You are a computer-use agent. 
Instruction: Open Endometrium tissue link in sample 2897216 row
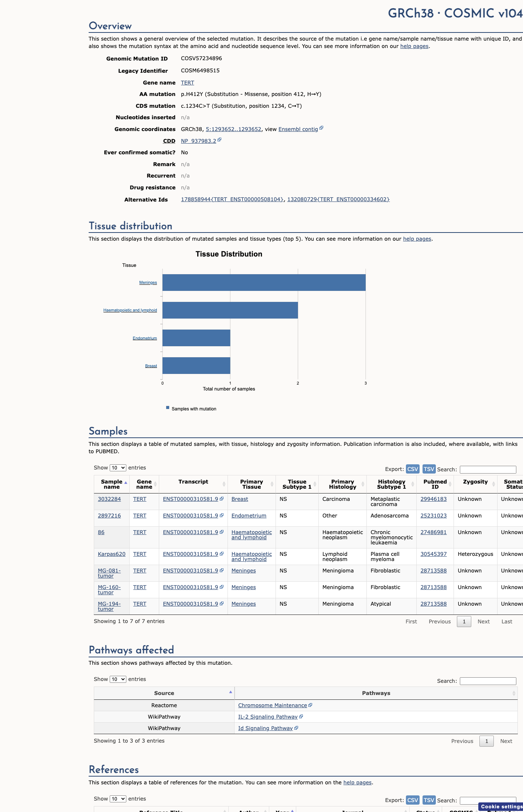pos(249,516)
